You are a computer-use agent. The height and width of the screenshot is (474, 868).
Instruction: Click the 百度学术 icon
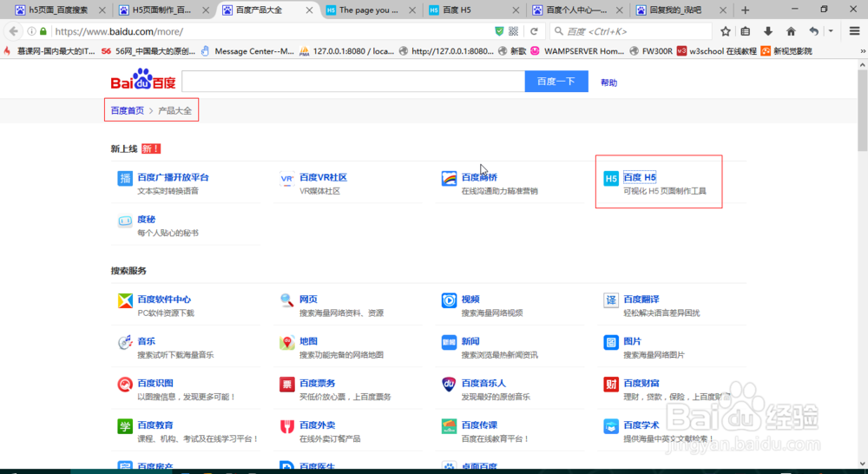(x=610, y=426)
